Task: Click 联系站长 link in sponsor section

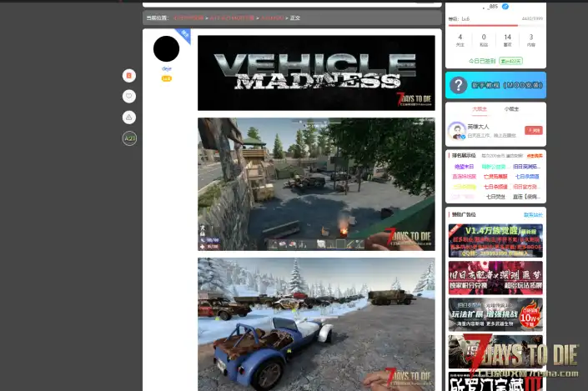Action: (533, 215)
